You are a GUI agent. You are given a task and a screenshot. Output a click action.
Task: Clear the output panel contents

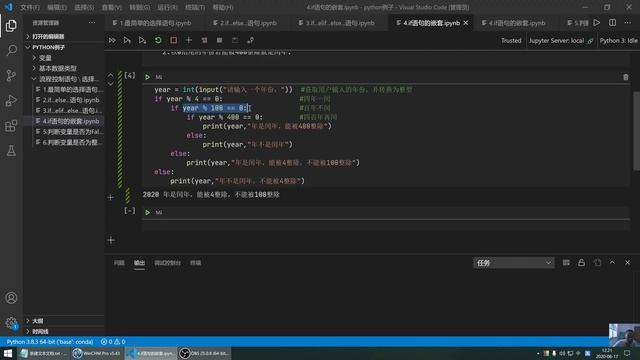[566, 263]
